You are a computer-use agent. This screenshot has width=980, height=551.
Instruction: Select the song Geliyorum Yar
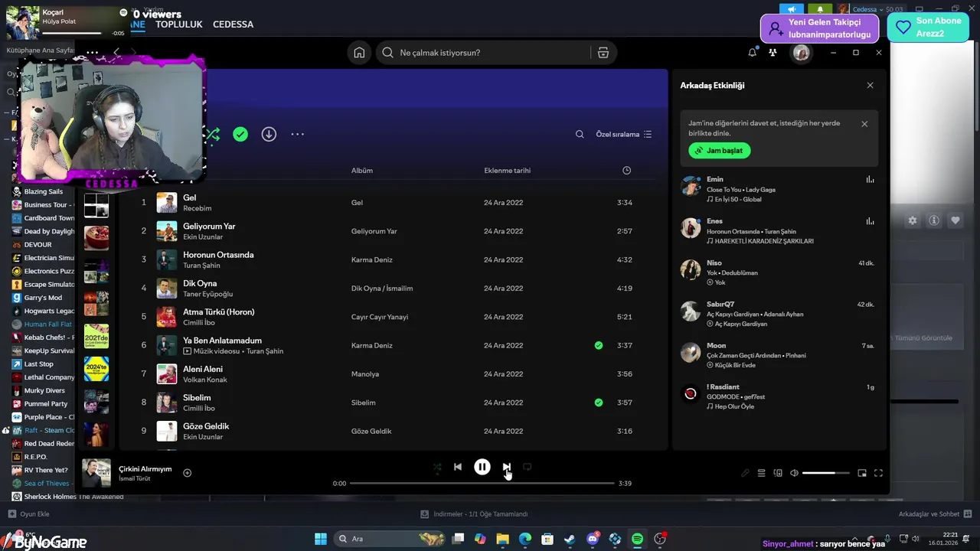coord(393,231)
